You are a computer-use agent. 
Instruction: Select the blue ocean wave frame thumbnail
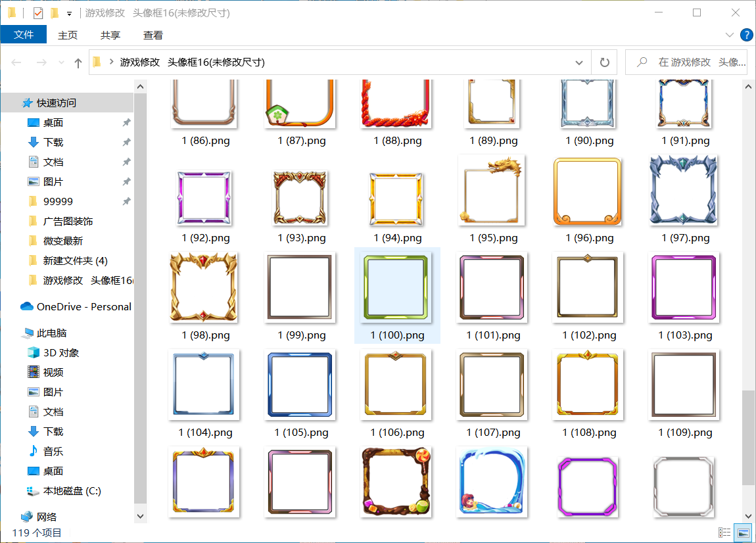point(492,482)
